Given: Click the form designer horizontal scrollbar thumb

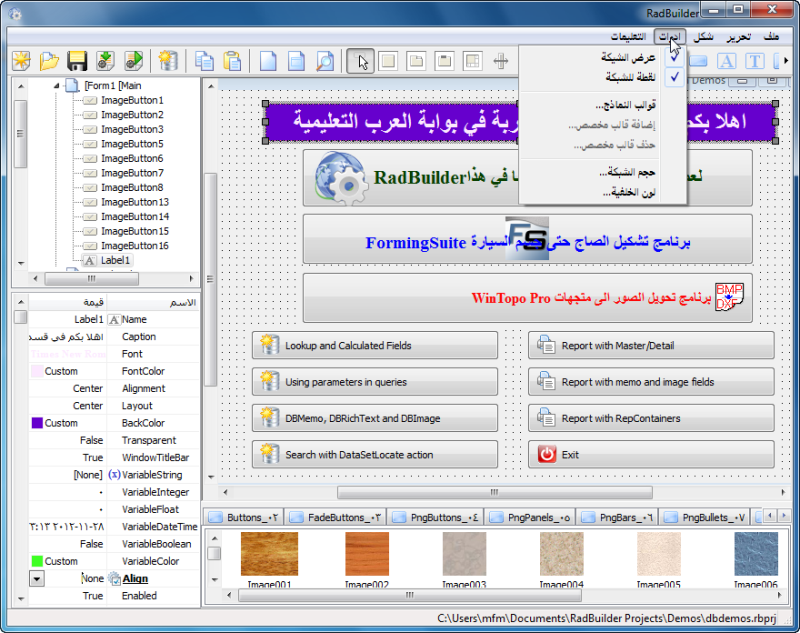Looking at the screenshot, I should 494,492.
